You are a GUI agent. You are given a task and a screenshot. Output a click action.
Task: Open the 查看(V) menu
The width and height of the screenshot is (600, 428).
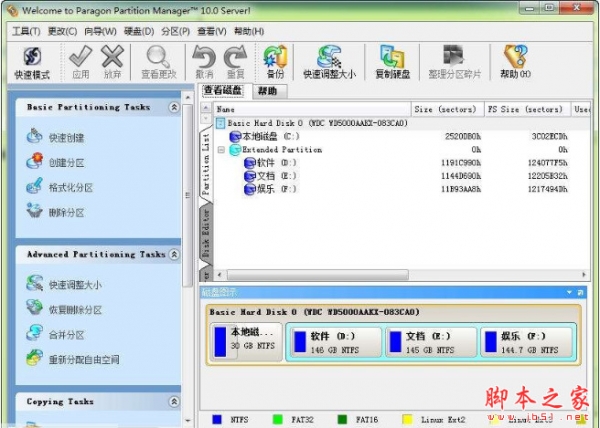[x=212, y=31]
